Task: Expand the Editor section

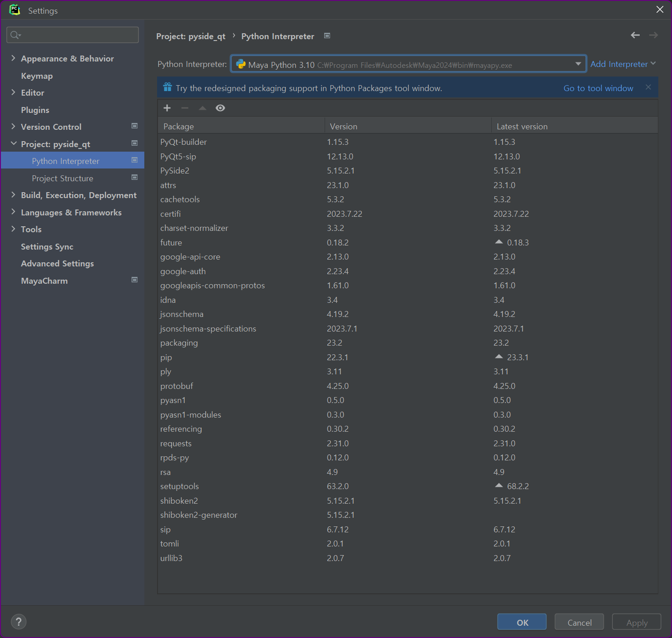Action: click(13, 92)
